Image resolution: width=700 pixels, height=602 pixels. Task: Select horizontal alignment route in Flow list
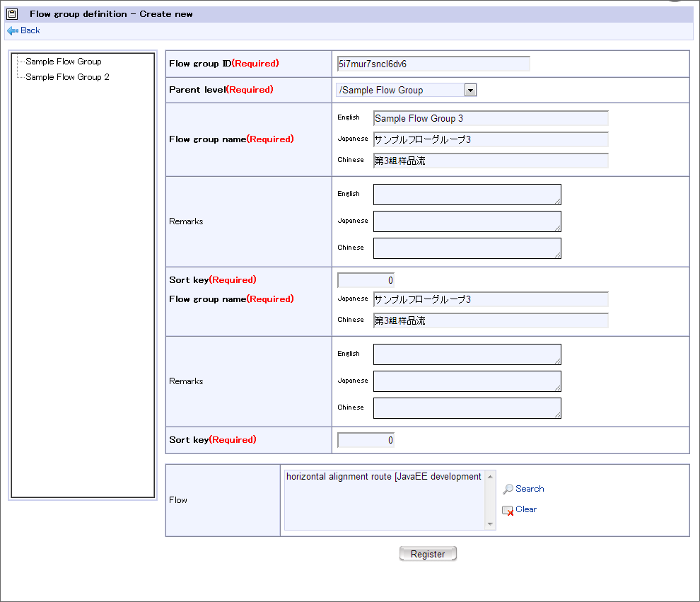point(384,477)
